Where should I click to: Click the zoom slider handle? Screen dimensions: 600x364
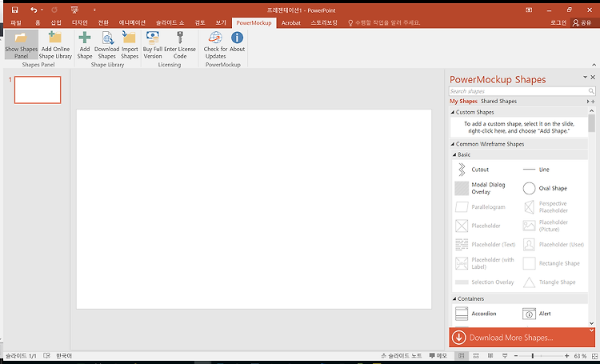click(x=532, y=356)
